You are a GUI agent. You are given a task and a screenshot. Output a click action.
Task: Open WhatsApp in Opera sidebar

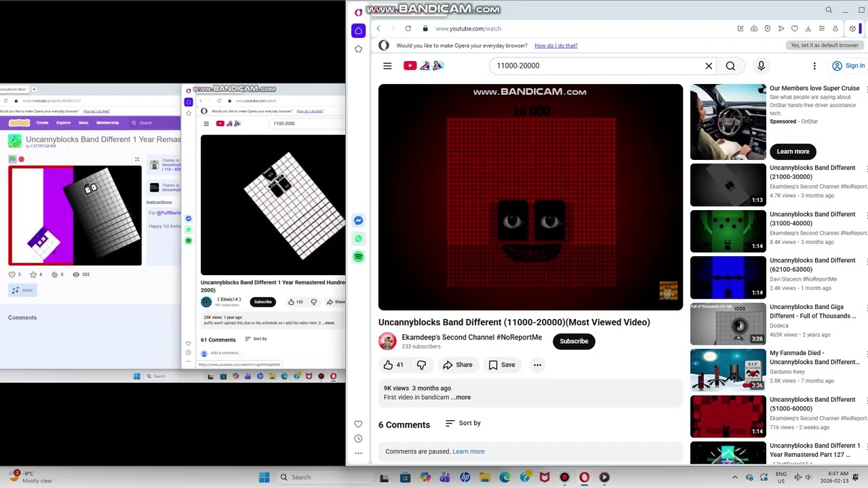click(x=358, y=239)
